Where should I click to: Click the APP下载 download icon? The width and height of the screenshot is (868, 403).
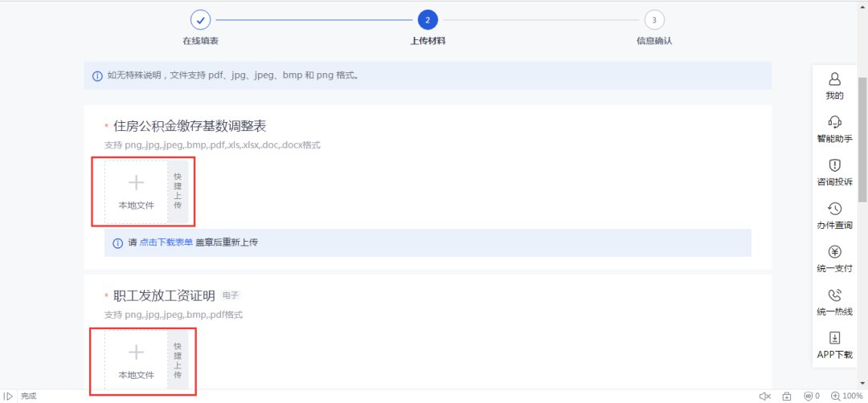coord(834,338)
